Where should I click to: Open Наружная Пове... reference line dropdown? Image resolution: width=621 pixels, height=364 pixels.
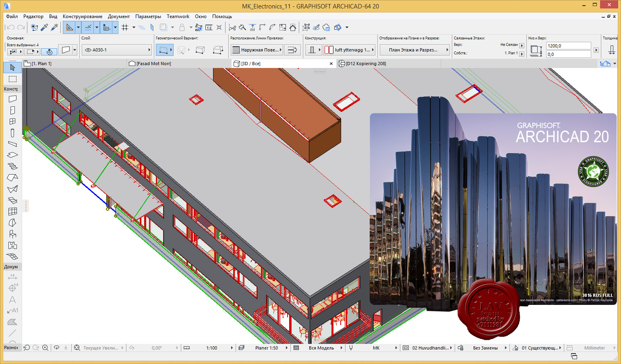pyautogui.click(x=257, y=50)
